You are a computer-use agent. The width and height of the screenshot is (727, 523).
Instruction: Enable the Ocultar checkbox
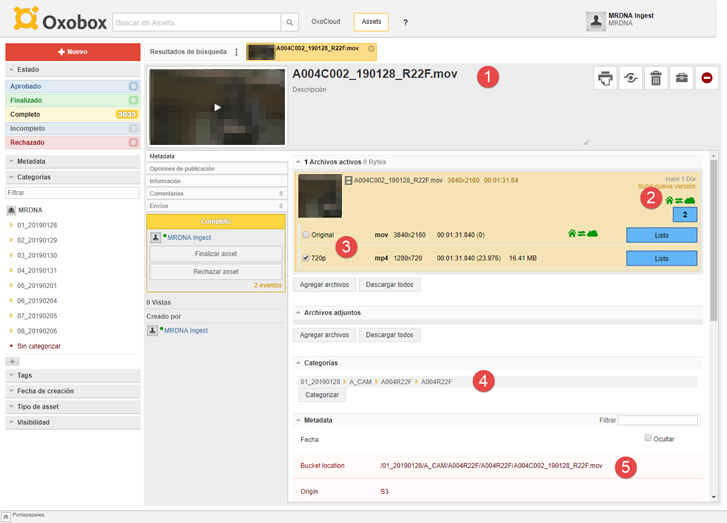coord(648,438)
